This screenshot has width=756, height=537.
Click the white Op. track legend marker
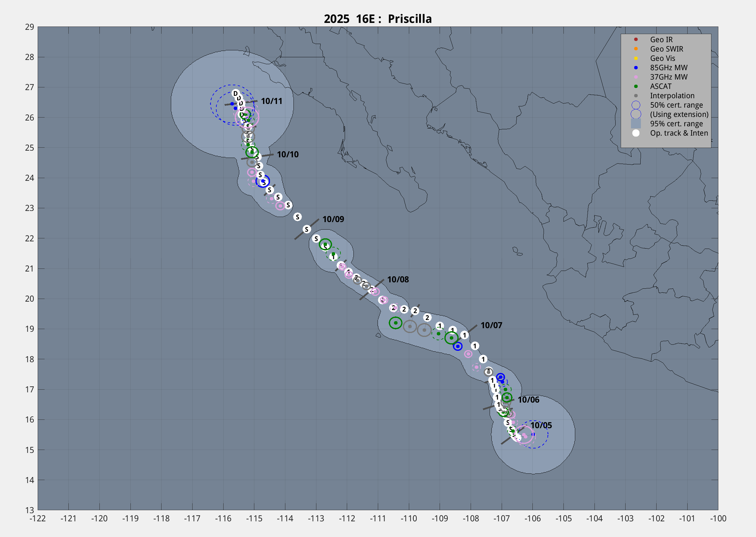pyautogui.click(x=636, y=133)
